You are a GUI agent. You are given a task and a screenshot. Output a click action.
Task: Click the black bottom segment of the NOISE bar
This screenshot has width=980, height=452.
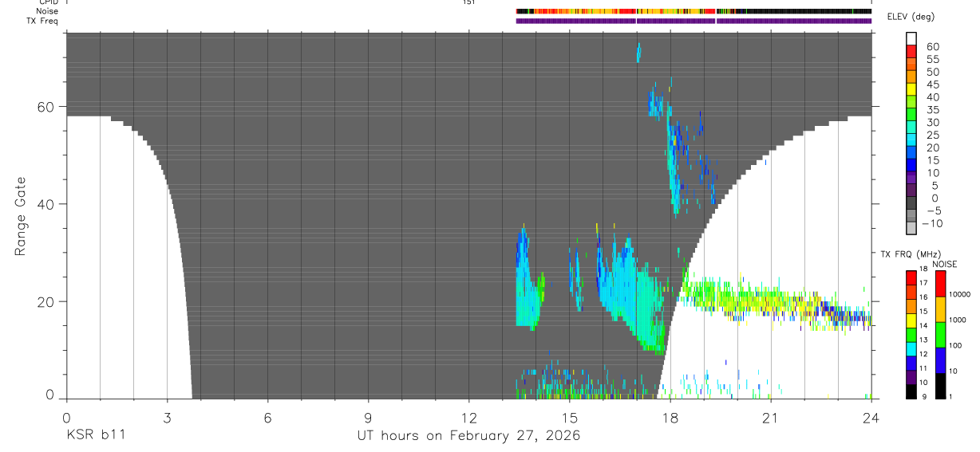(939, 385)
